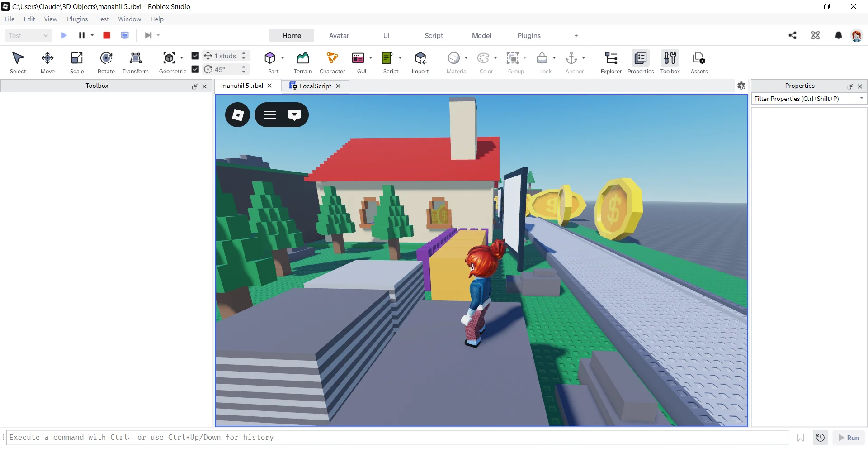The height and width of the screenshot is (453, 868).
Task: Expand the Filter Properties dropdown arrow
Action: [862, 99]
